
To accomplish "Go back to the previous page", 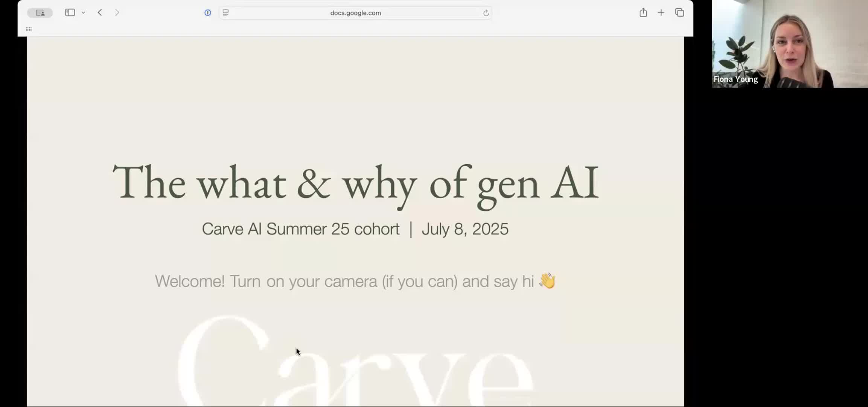I will coord(100,12).
